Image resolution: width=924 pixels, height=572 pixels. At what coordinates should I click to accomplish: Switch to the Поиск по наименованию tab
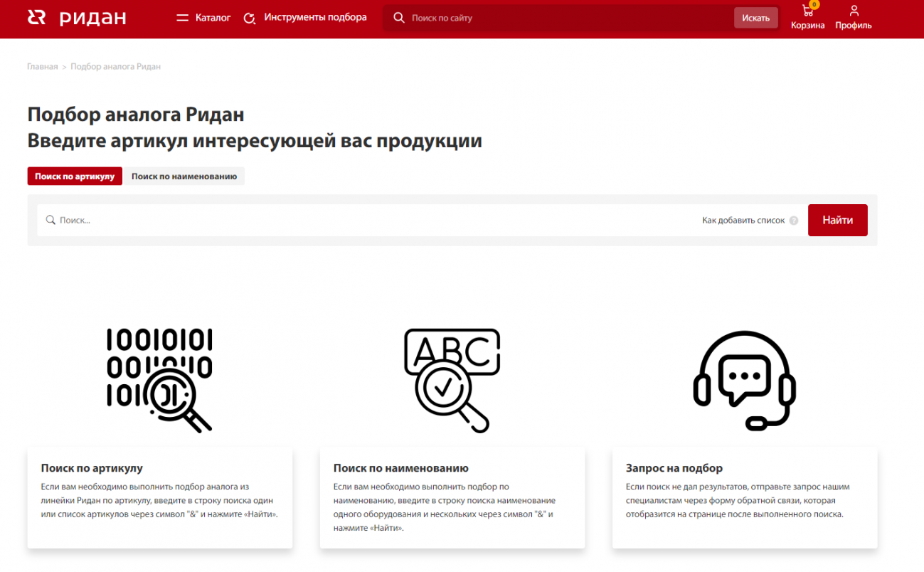coord(184,176)
